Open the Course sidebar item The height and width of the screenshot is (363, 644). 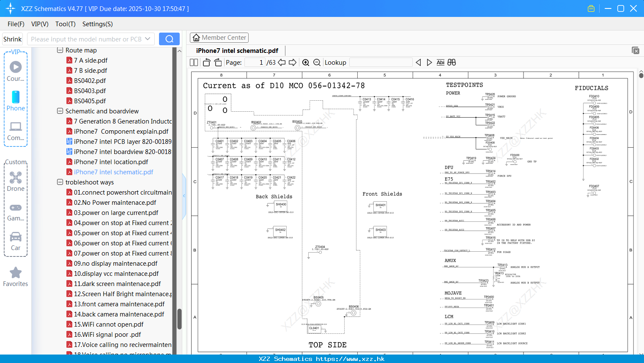click(x=16, y=71)
